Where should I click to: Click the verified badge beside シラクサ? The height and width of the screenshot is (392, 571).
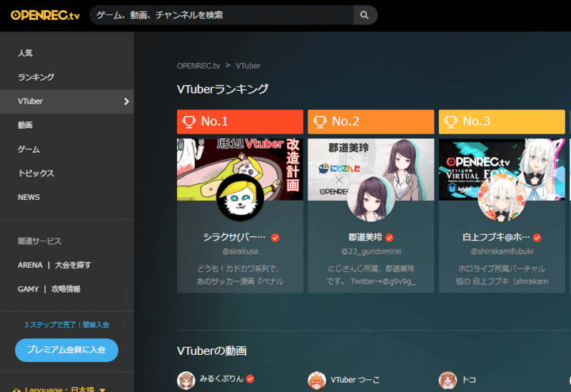click(276, 238)
